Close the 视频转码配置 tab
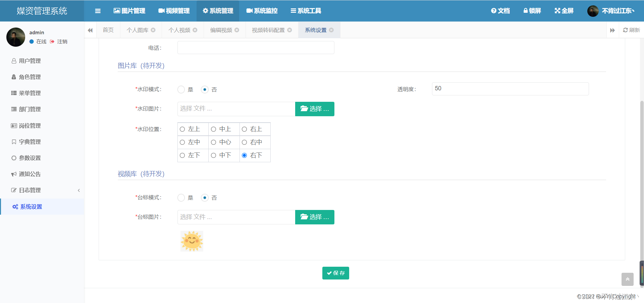 coord(290,30)
